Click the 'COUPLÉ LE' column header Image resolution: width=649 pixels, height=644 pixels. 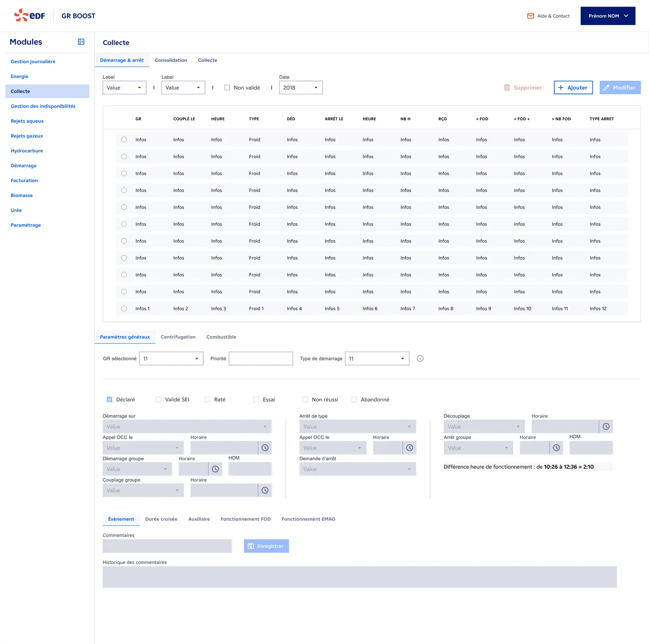184,119
